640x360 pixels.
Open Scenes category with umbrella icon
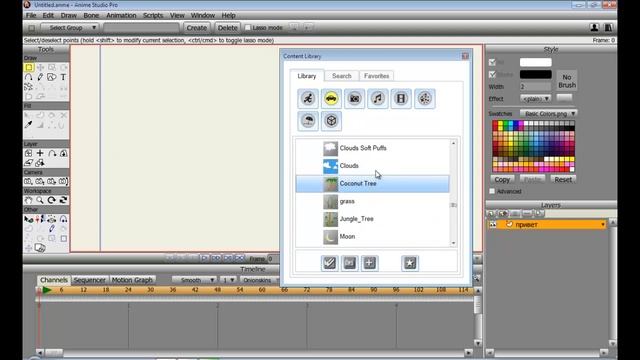308,121
